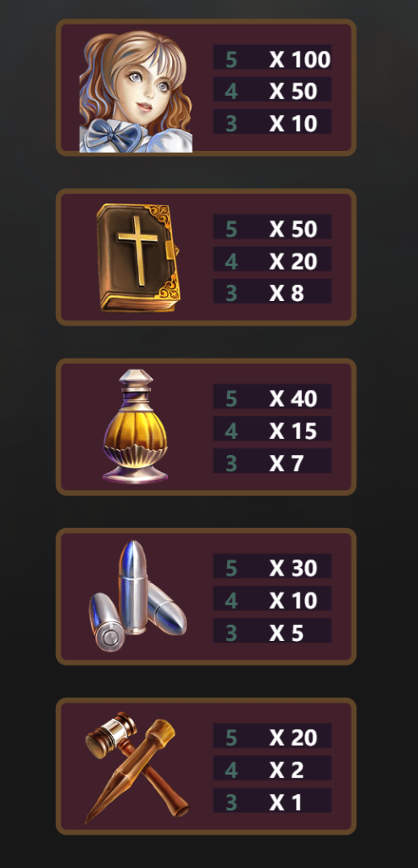
Task: Select the X 1 payout row
Action: 272,800
